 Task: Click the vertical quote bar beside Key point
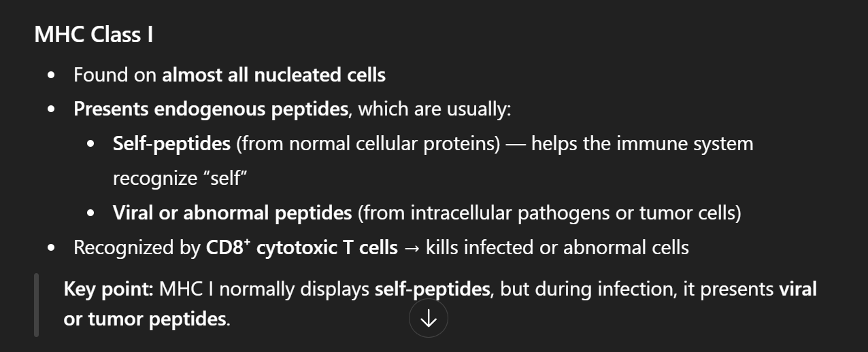point(37,304)
